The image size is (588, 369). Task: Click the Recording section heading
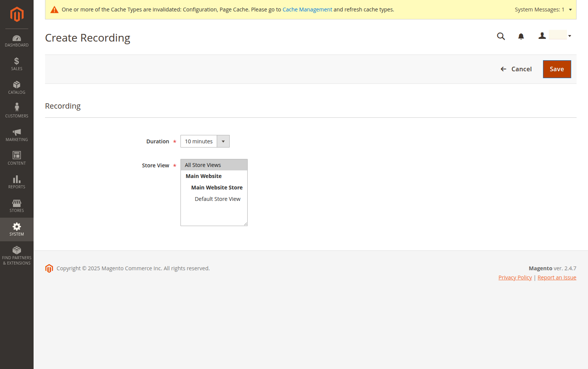click(x=63, y=106)
